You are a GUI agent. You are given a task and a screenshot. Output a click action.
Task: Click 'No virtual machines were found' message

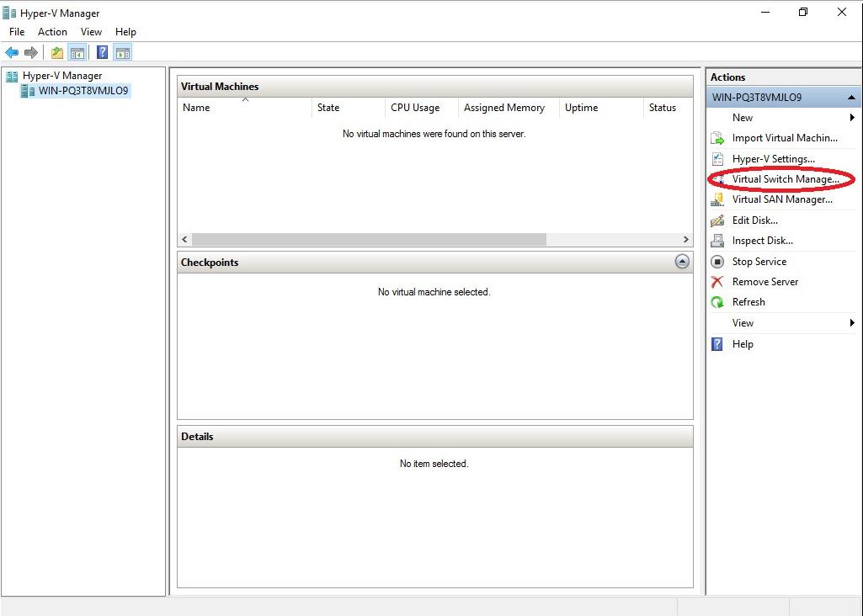434,134
